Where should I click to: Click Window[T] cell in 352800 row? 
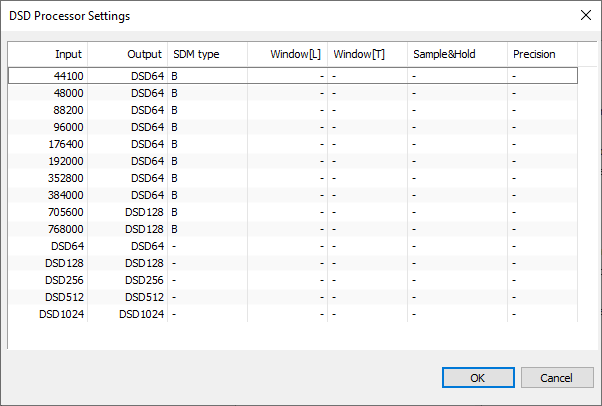(x=367, y=178)
